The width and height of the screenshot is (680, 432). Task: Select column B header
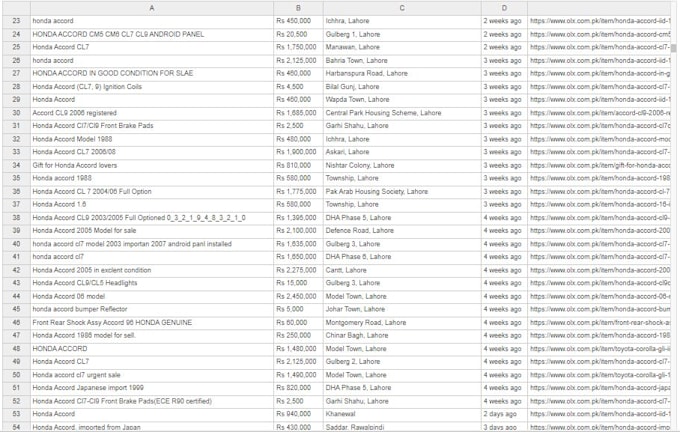298,8
